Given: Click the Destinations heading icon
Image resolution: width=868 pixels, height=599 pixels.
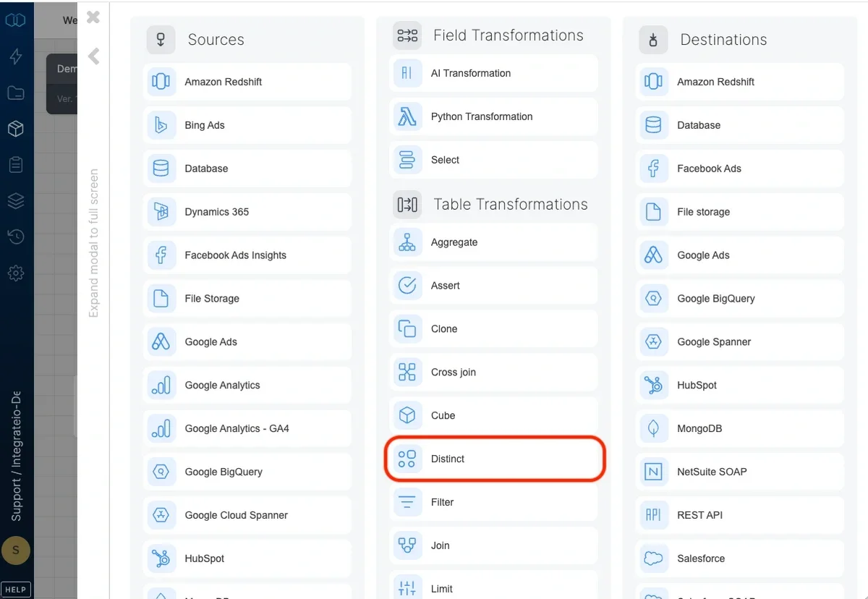Looking at the screenshot, I should click(653, 40).
